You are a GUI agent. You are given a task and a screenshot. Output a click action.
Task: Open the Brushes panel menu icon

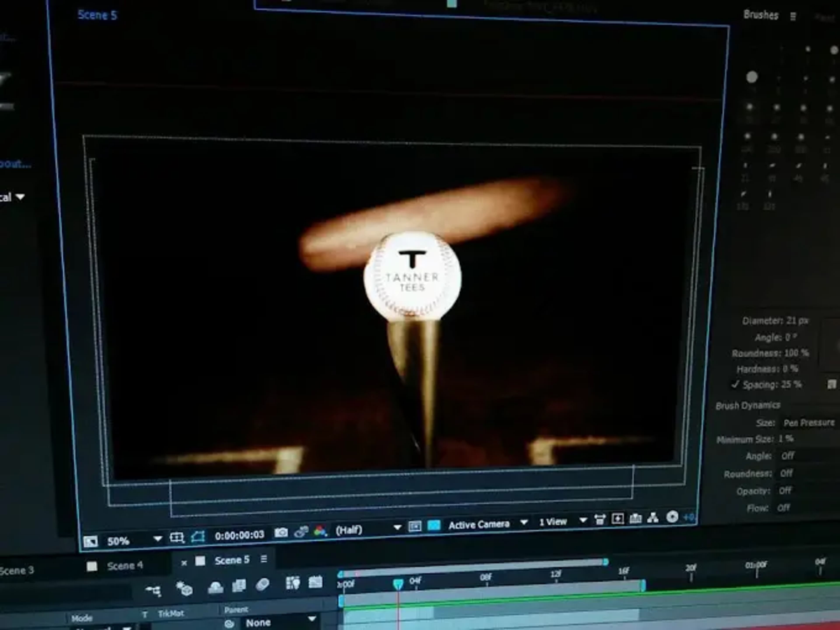click(x=793, y=16)
